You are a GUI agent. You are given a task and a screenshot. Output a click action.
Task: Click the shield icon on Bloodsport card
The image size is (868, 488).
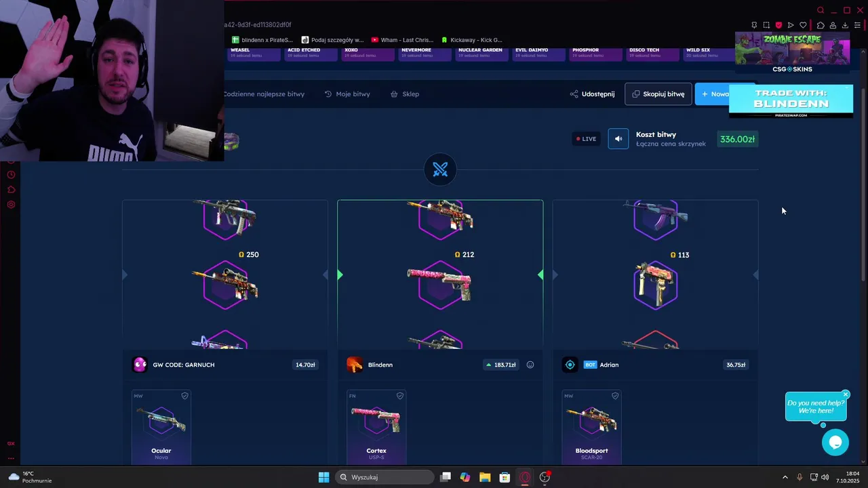[x=615, y=396]
